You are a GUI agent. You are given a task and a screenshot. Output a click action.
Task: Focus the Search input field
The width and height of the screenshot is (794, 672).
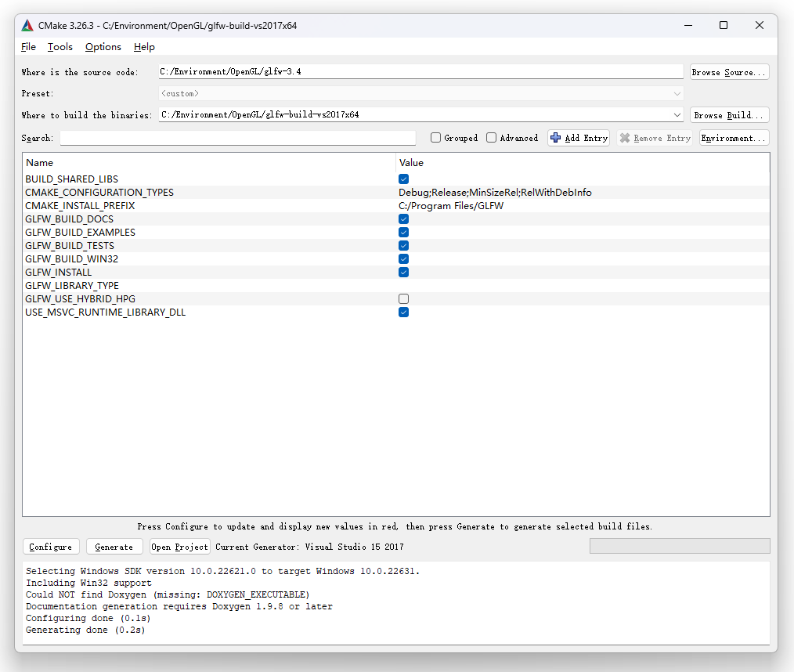click(x=238, y=138)
